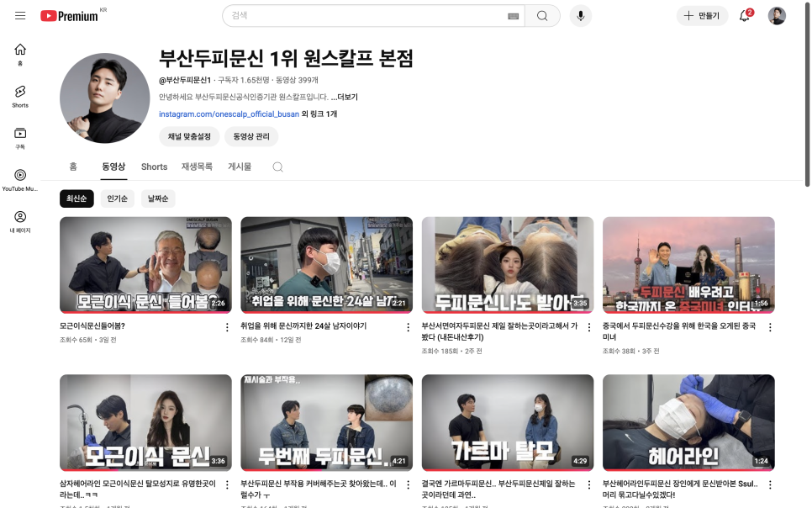Image resolution: width=812 pixels, height=508 pixels.
Task: Click the 동영상 관리 button
Action: click(251, 136)
